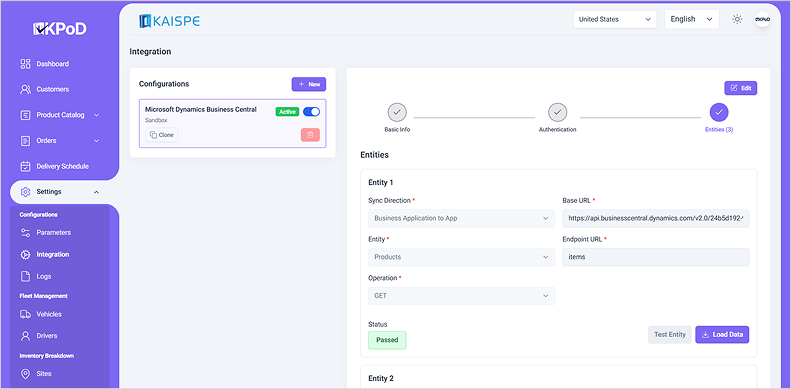
Task: Click the Endpoint URL items field
Action: coord(656,257)
